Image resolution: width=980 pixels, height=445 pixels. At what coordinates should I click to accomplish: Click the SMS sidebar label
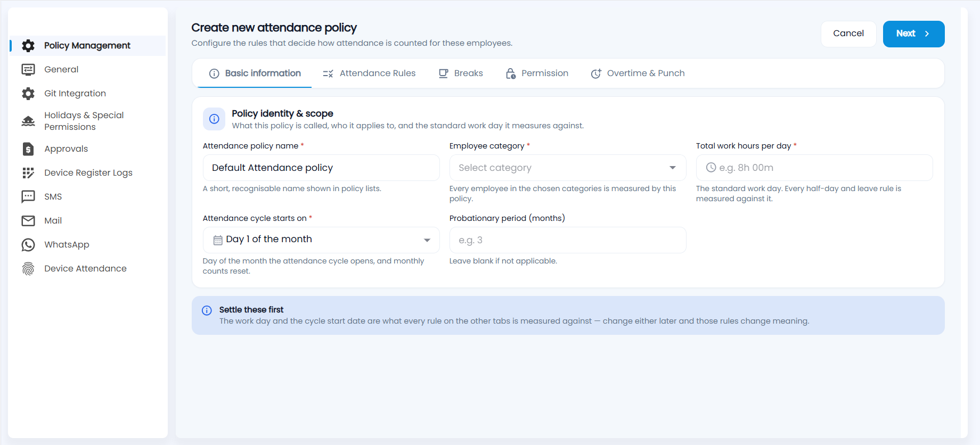tap(53, 197)
